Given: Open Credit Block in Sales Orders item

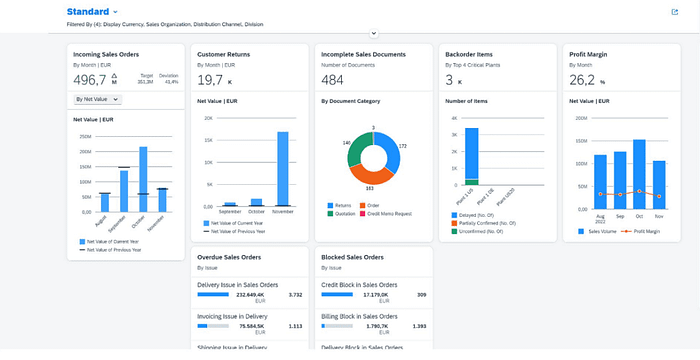Looking at the screenshot, I should [374, 293].
